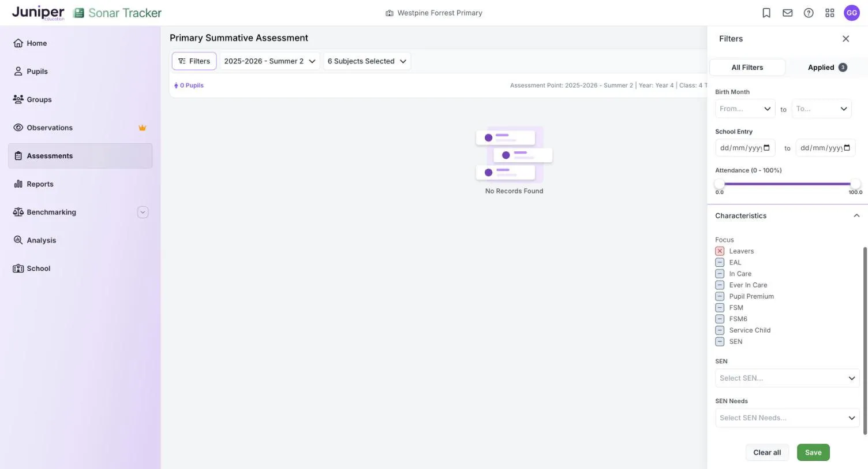This screenshot has width=868, height=469.
Task: Open the Birth Month From dropdown
Action: tap(745, 109)
